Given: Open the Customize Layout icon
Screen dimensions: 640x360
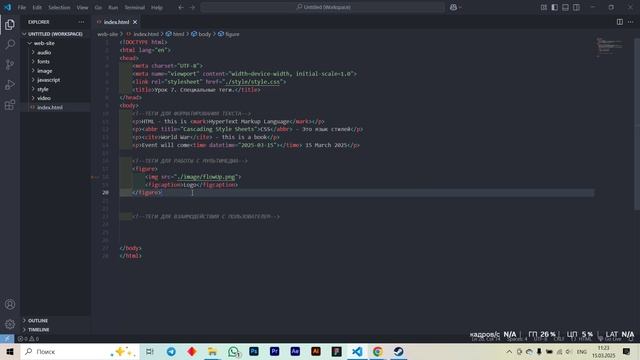Looking at the screenshot, I should tap(544, 7).
